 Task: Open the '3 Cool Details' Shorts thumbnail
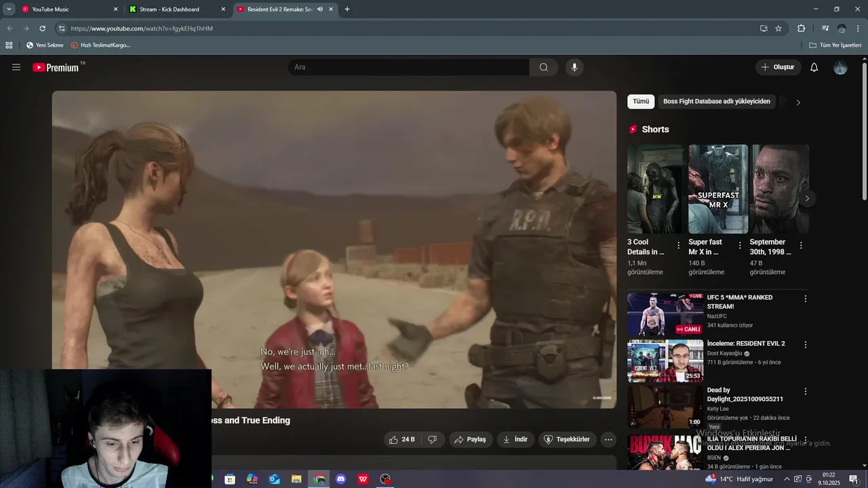click(x=655, y=189)
